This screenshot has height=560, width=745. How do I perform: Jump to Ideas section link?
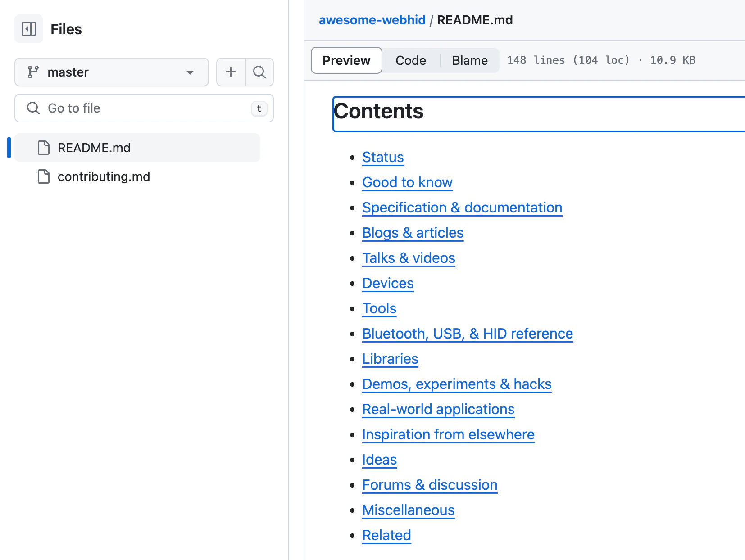click(379, 460)
